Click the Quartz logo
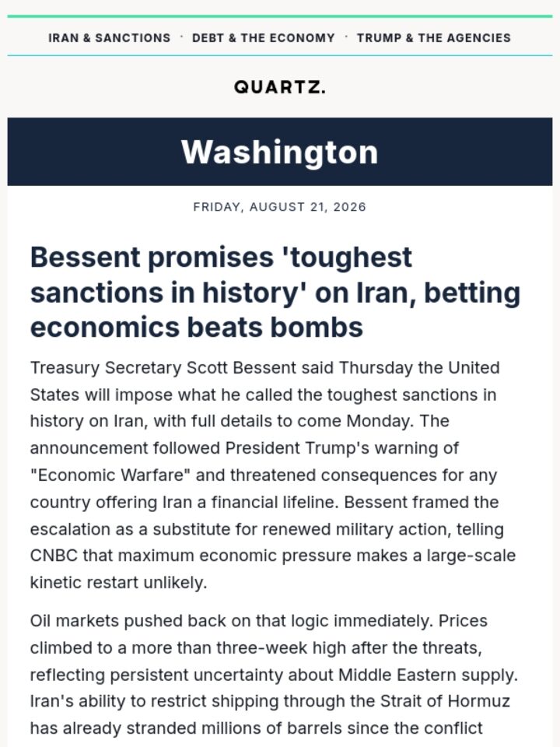Screen dimensions: 560x747 tap(280, 87)
